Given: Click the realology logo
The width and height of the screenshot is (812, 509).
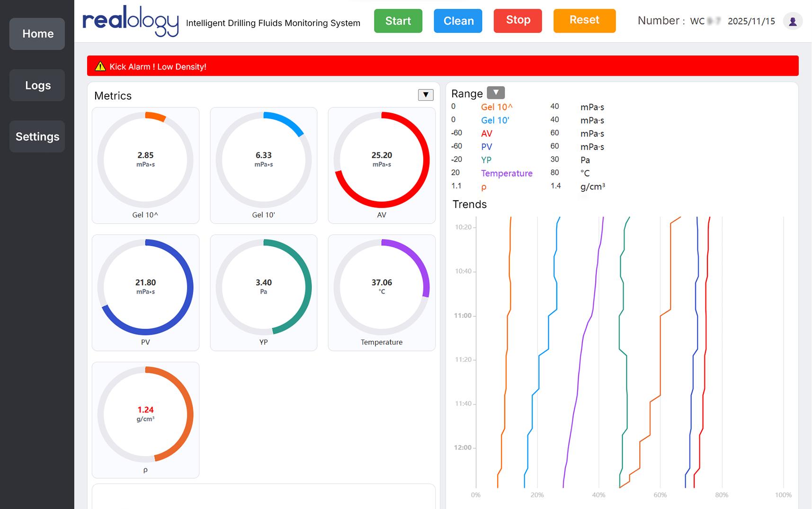Looking at the screenshot, I should click(x=130, y=21).
